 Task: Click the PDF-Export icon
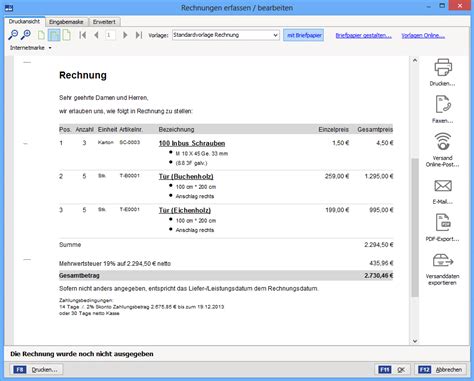[x=443, y=223]
